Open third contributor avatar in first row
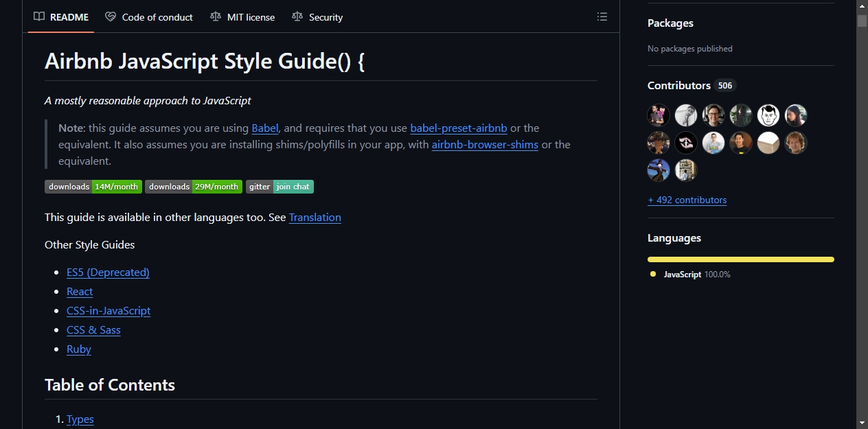The height and width of the screenshot is (429, 868). tap(713, 115)
